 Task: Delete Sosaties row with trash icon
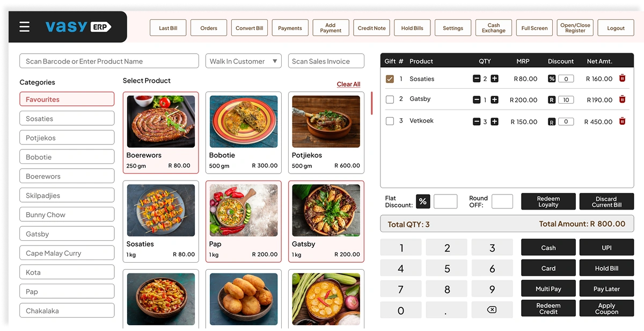[622, 78]
